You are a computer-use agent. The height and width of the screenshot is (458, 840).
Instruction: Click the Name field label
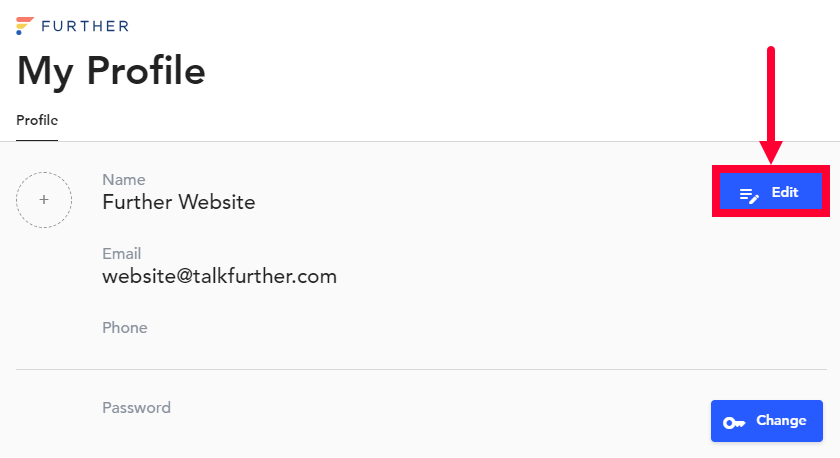tap(124, 179)
